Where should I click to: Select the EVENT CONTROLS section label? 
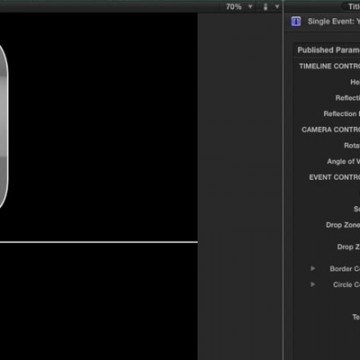click(334, 177)
